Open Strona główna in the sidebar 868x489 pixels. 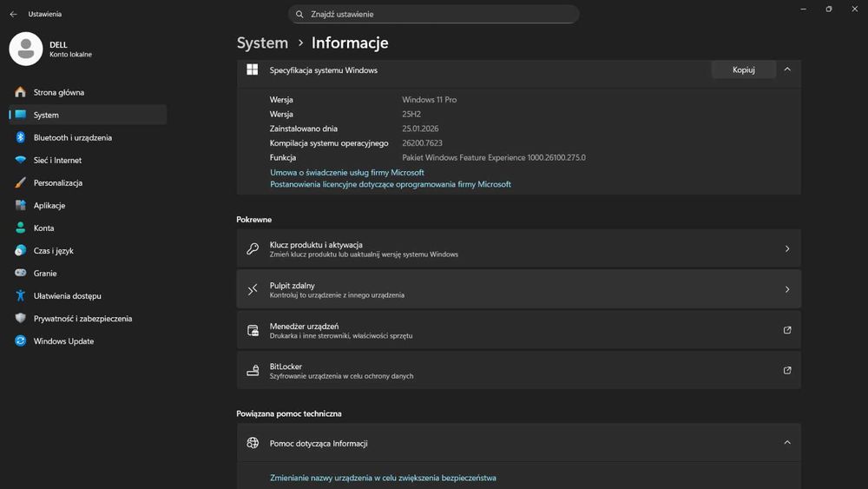click(x=88, y=92)
